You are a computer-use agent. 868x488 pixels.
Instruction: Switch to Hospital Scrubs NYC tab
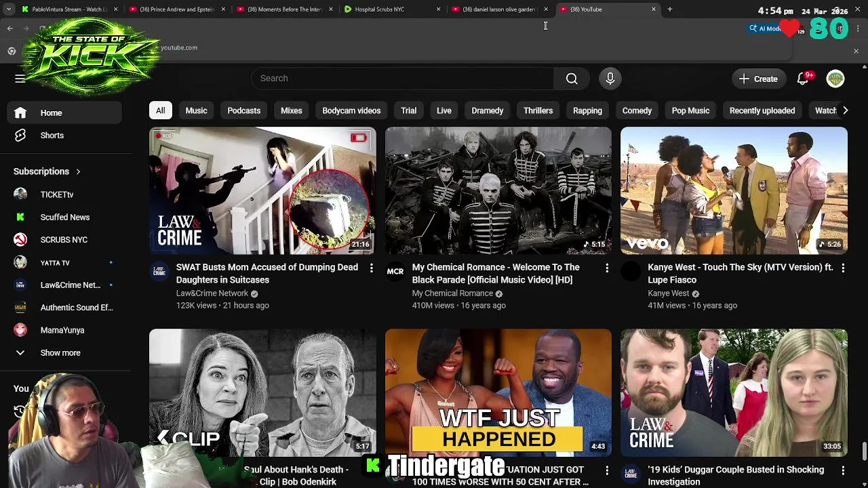click(x=391, y=9)
